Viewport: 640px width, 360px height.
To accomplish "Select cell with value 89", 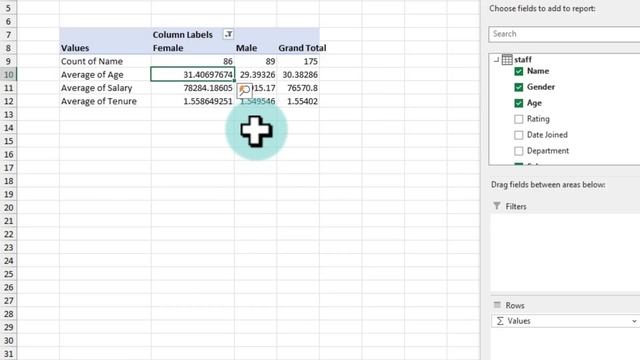I will point(256,61).
